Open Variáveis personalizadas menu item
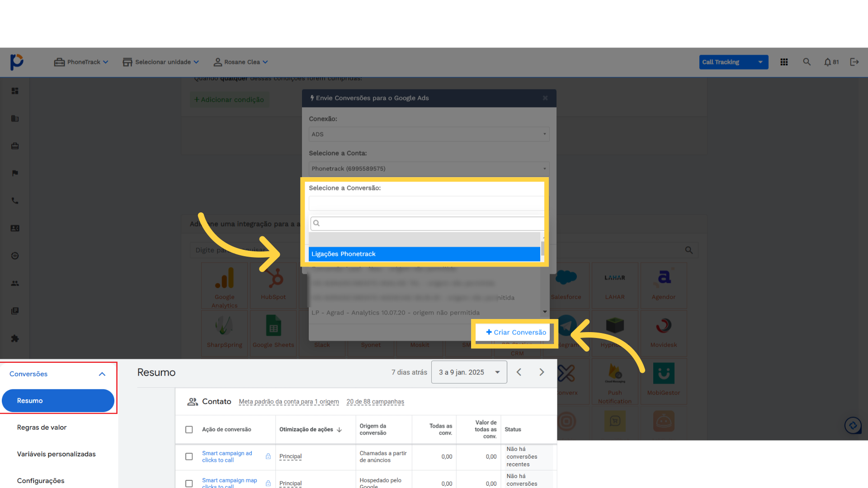 coord(56,454)
